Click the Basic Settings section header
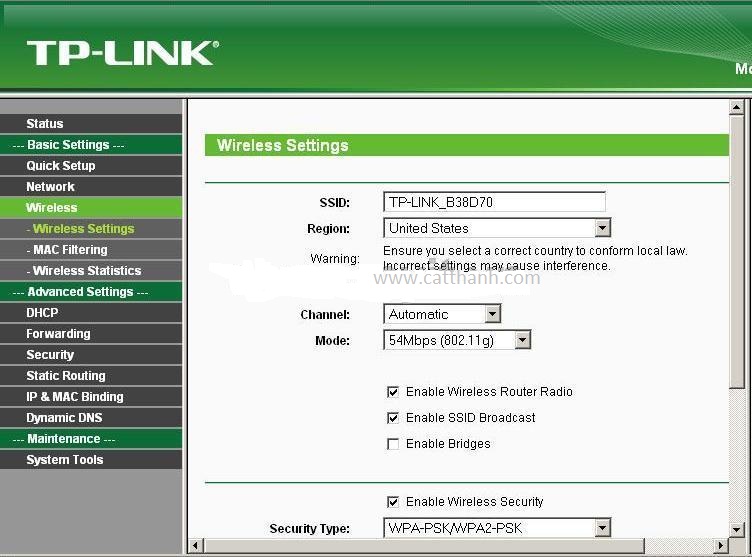752x557 pixels. pos(91,145)
